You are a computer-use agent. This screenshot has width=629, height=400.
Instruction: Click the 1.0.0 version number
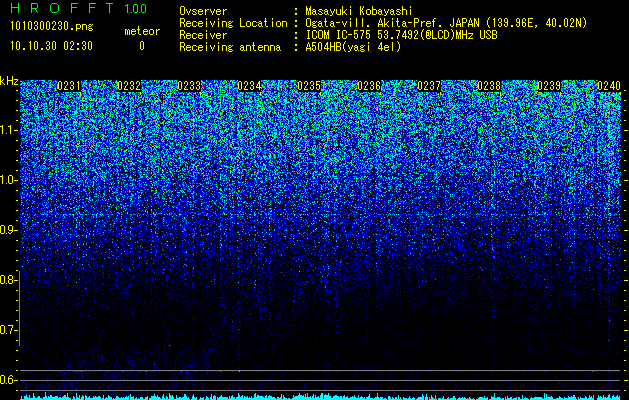[x=136, y=8]
